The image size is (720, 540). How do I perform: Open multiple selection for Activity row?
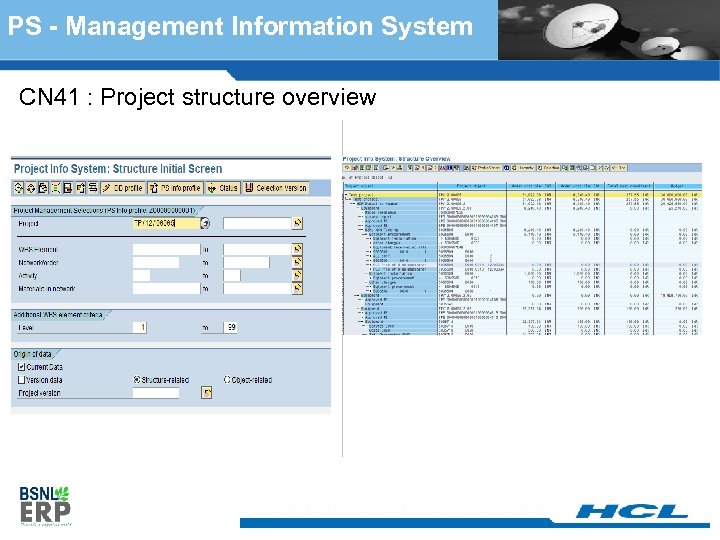click(x=298, y=275)
